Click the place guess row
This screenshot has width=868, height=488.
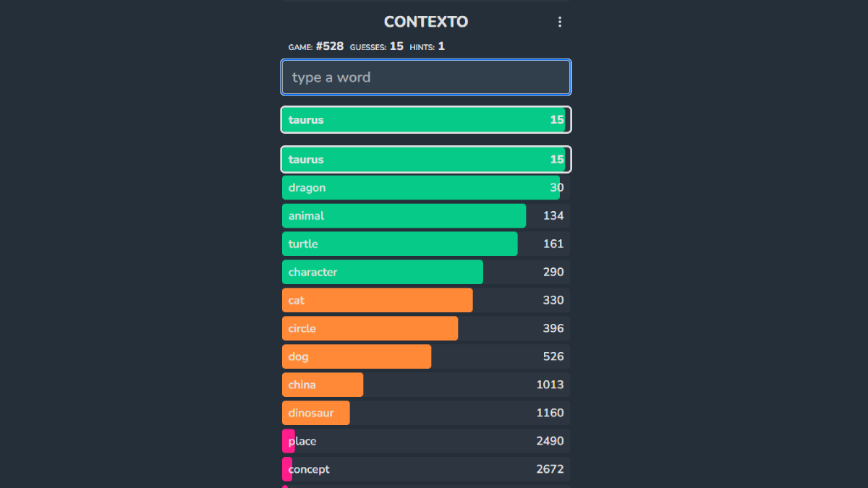[426, 442]
